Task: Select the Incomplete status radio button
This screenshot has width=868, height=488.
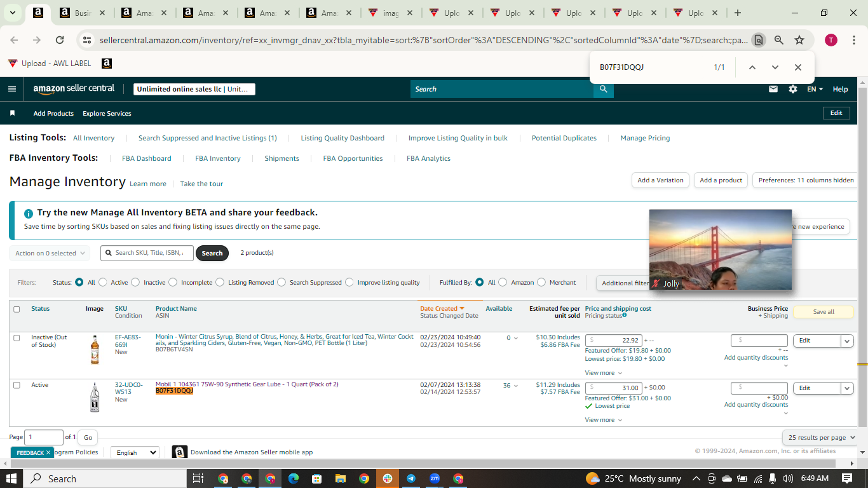Action: click(173, 282)
